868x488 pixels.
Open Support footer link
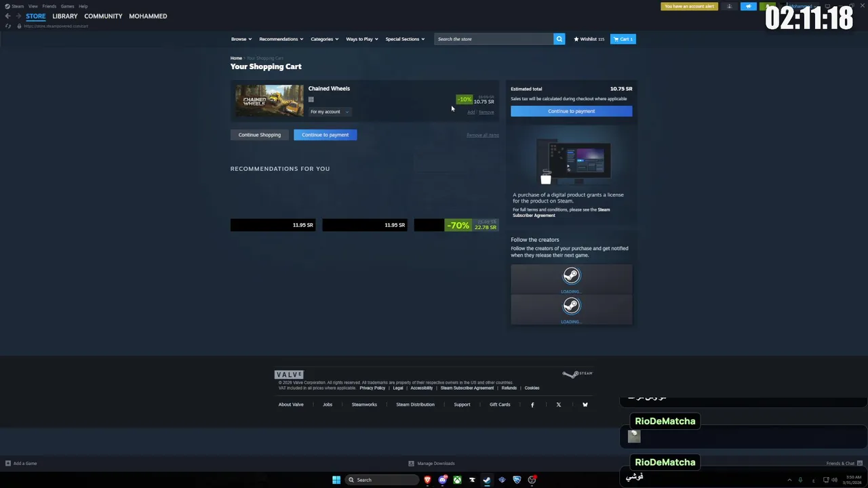462,405
